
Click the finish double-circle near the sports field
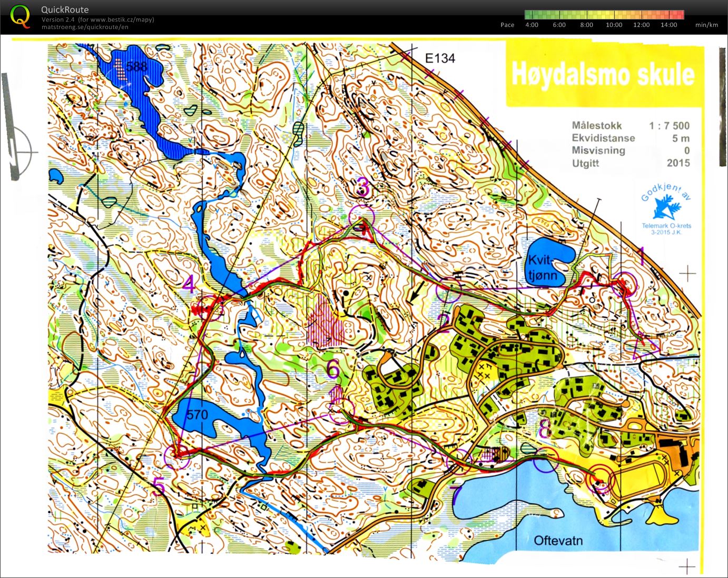pyautogui.click(x=601, y=480)
